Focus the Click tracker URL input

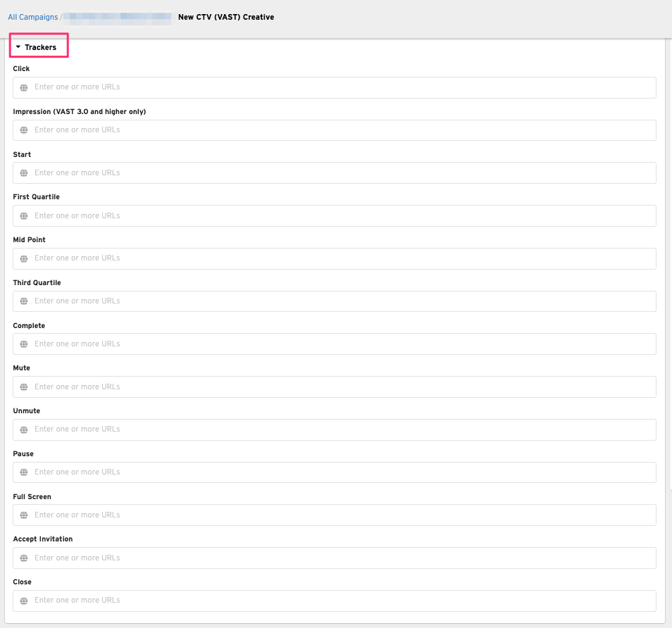[338, 87]
